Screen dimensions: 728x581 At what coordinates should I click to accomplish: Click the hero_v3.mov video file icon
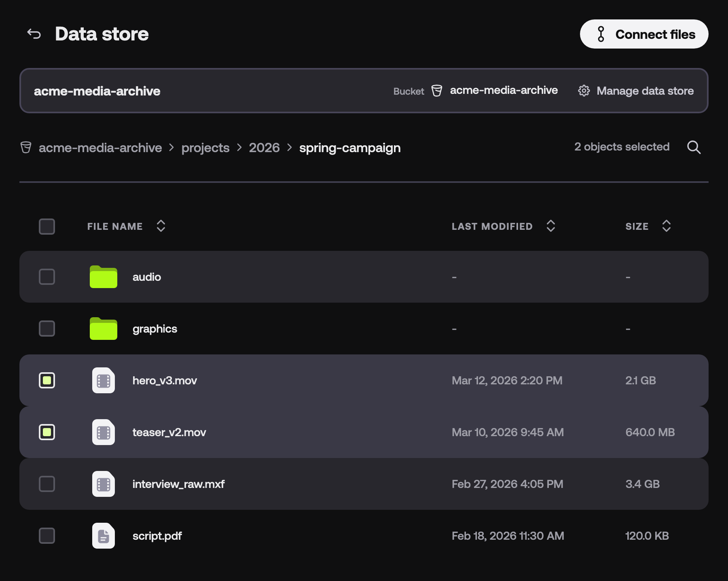[104, 380]
